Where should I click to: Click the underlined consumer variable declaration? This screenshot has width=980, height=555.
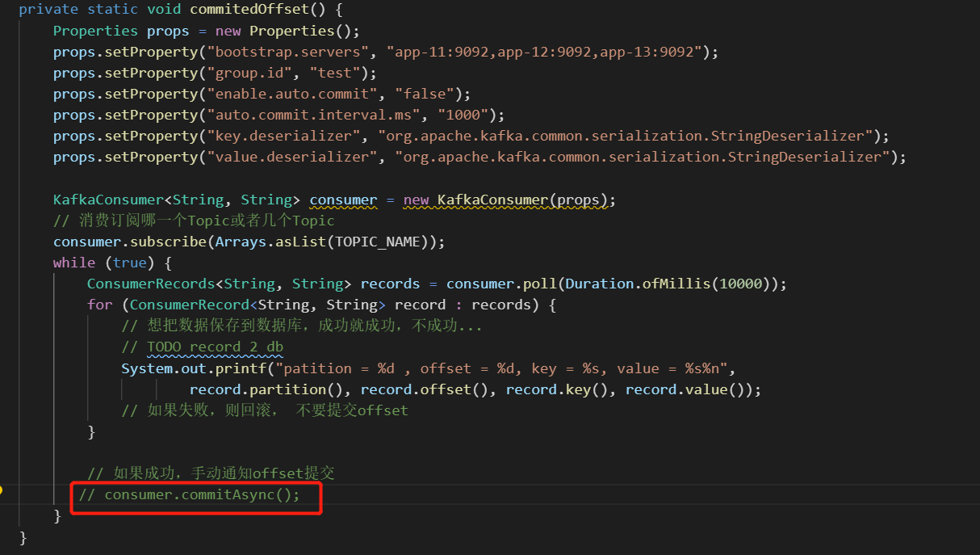tap(343, 200)
